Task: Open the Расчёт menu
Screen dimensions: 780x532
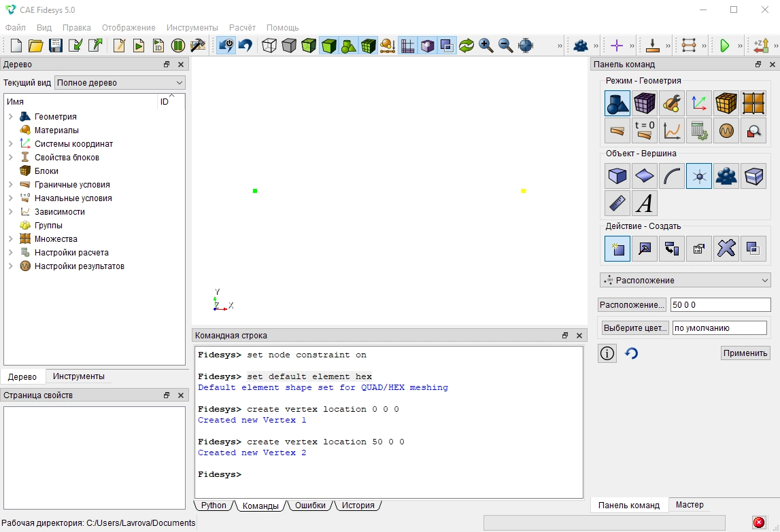Action: pos(242,27)
